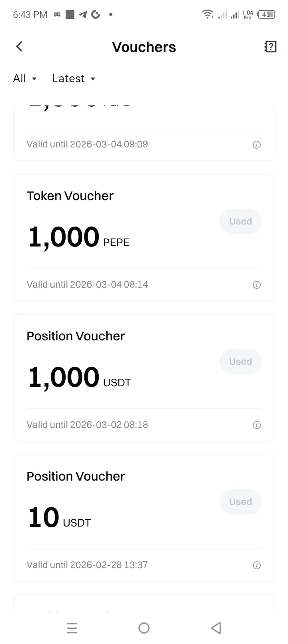Open the Android recent apps menu
This screenshot has width=288, height=644.
(72, 628)
